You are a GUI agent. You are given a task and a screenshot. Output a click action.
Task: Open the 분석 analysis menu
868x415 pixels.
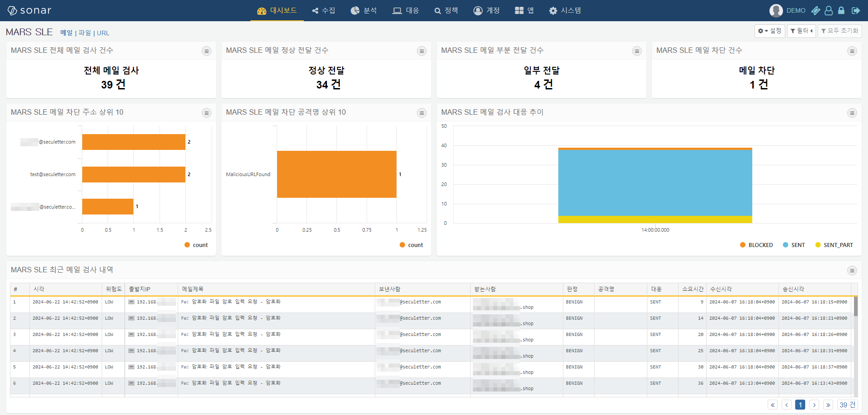pyautogui.click(x=363, y=10)
